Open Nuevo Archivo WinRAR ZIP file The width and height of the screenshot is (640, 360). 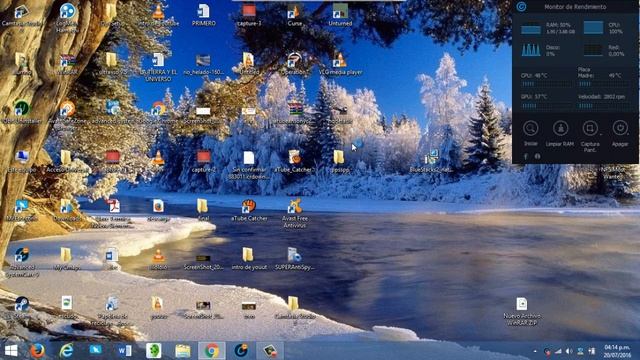pos(522,311)
